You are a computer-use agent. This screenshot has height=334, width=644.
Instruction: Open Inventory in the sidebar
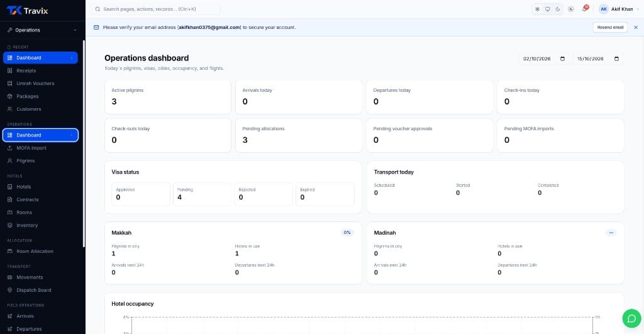(40, 225)
